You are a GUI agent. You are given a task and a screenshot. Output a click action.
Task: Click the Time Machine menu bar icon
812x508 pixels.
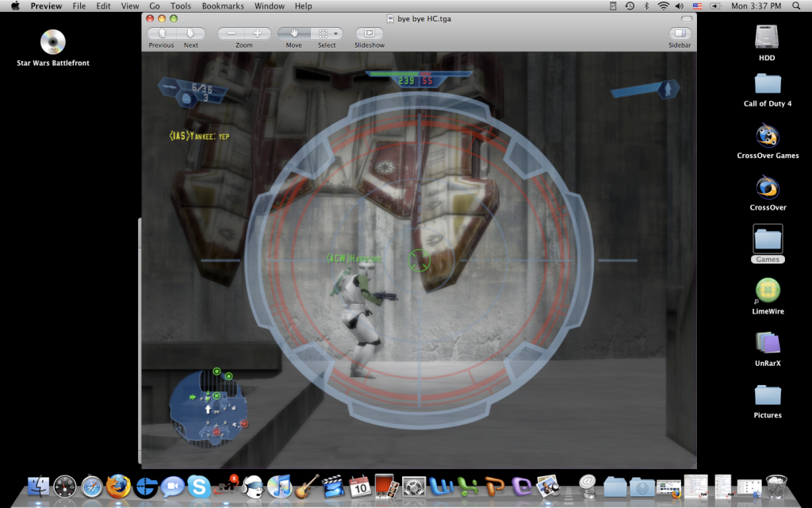click(630, 6)
